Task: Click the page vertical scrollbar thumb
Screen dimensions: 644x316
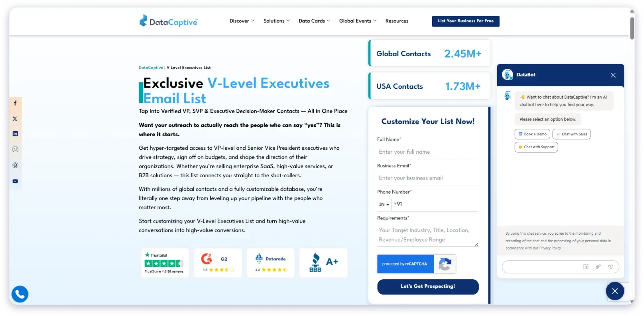Action: [632, 28]
